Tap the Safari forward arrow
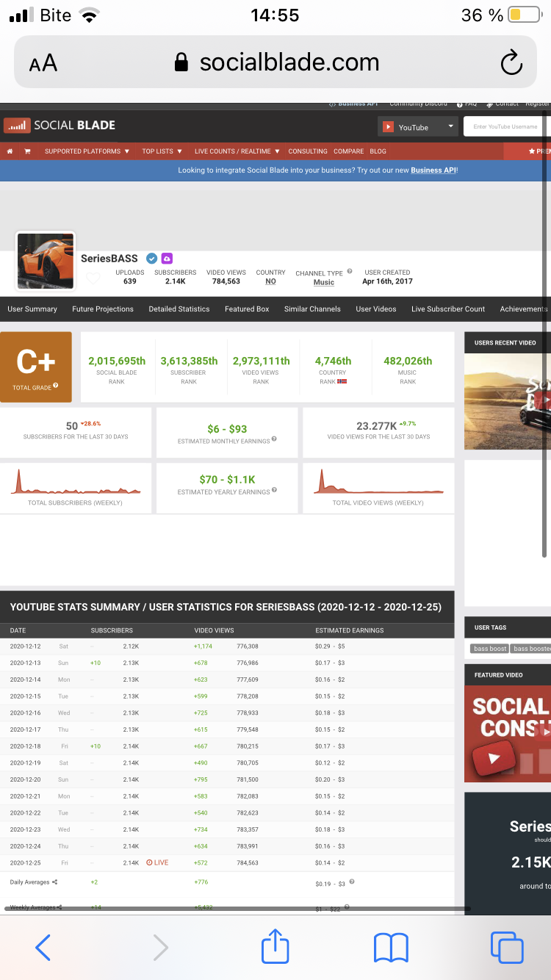Viewport: 551px width, 980px height. (x=160, y=947)
